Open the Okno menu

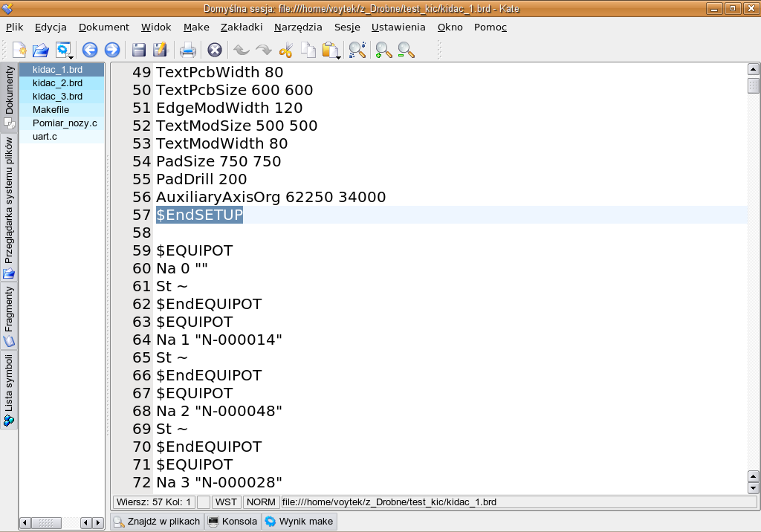(x=450, y=27)
